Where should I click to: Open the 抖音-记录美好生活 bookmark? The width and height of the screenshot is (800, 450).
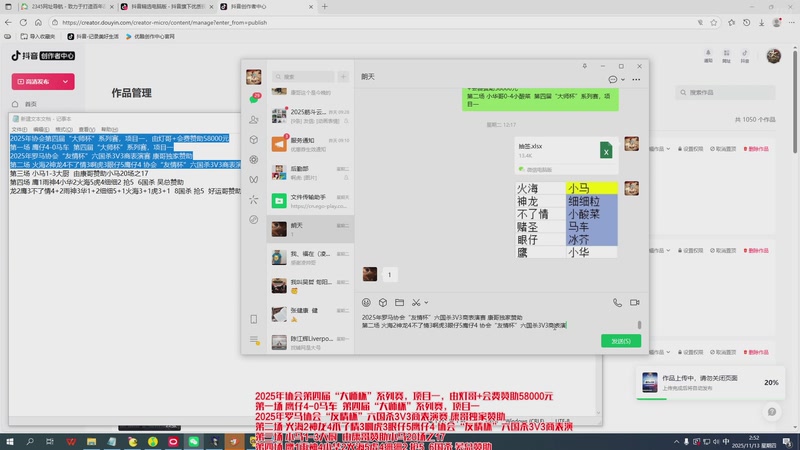(93, 37)
